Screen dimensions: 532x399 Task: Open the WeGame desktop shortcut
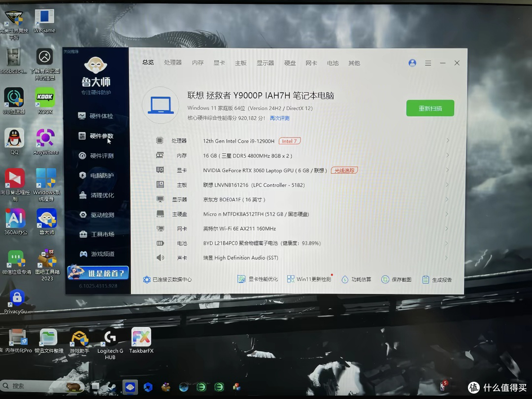[x=44, y=21]
